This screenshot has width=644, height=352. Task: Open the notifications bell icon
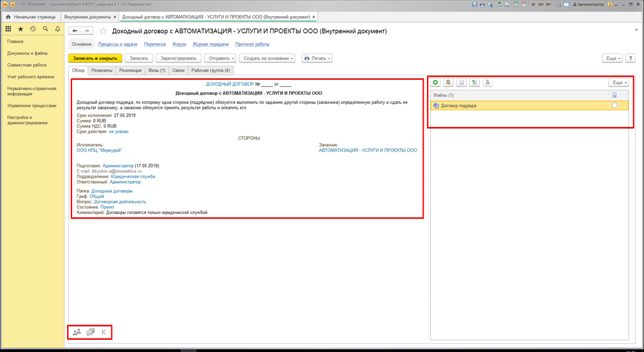57,29
